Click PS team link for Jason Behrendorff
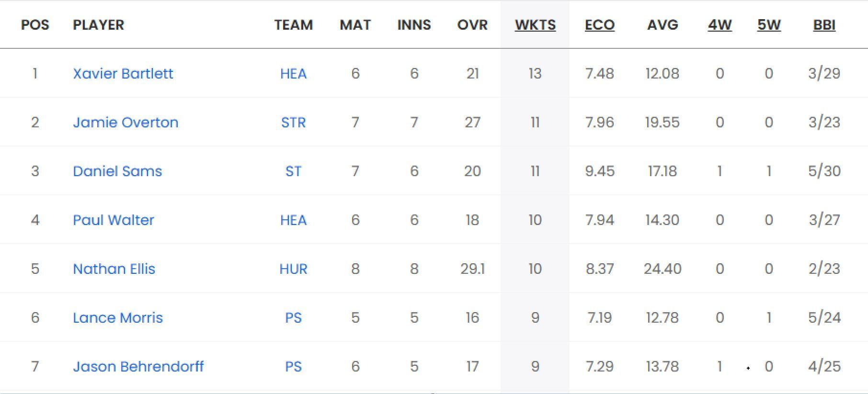Screen dimensions: 868x394 click(x=293, y=366)
